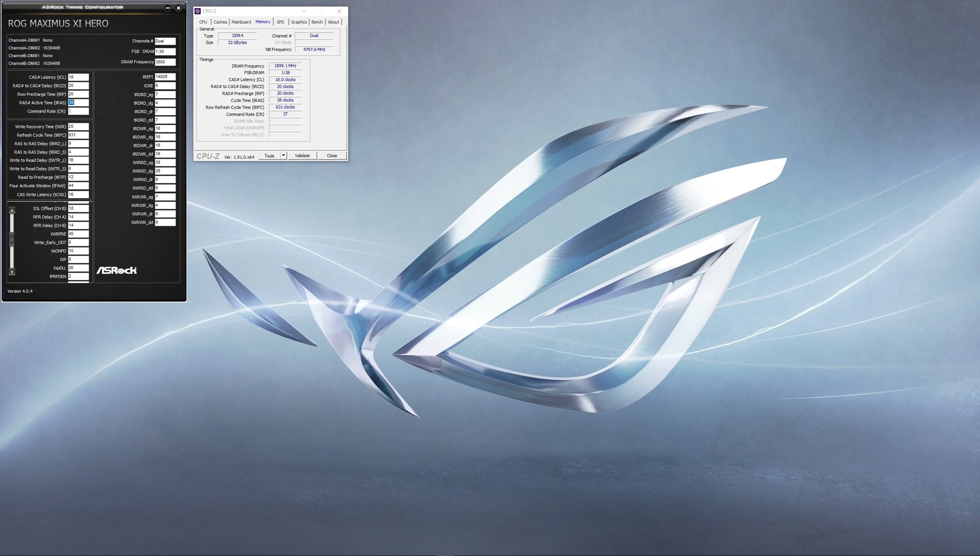Close the ASRock Timing Configurator window
Image resolution: width=980 pixels, height=556 pixels.
(178, 8)
